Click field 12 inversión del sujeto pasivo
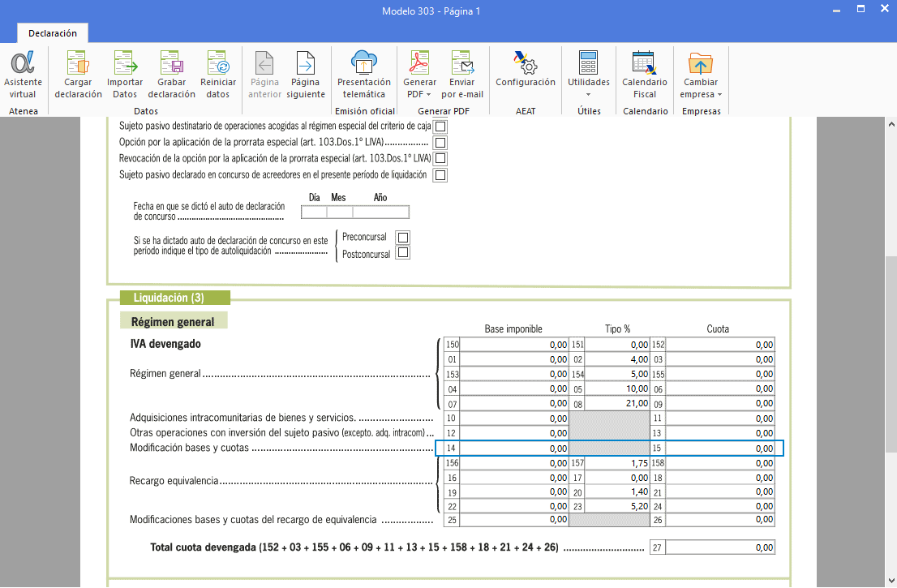897x588 pixels. [514, 433]
